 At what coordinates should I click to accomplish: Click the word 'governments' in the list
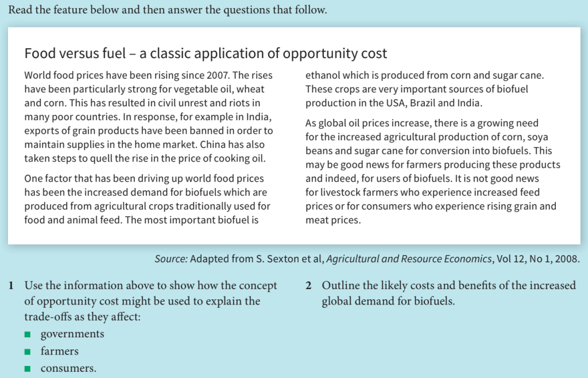point(72,334)
